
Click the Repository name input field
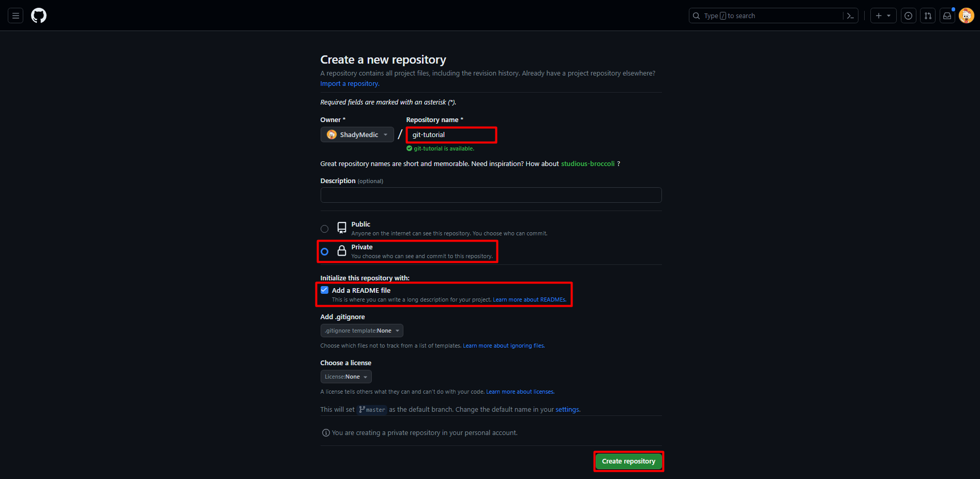tap(451, 135)
